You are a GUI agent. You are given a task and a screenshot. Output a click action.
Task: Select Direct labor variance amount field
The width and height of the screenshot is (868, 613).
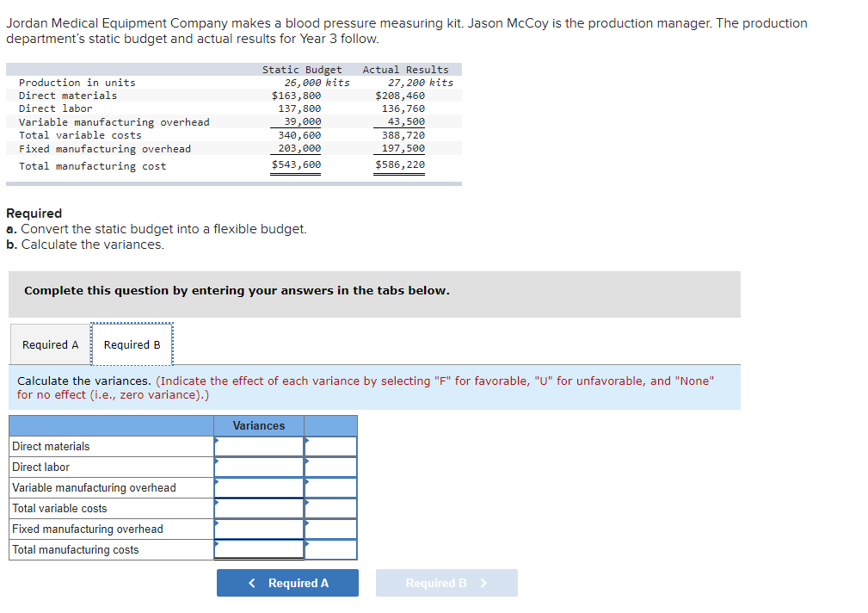click(259, 467)
